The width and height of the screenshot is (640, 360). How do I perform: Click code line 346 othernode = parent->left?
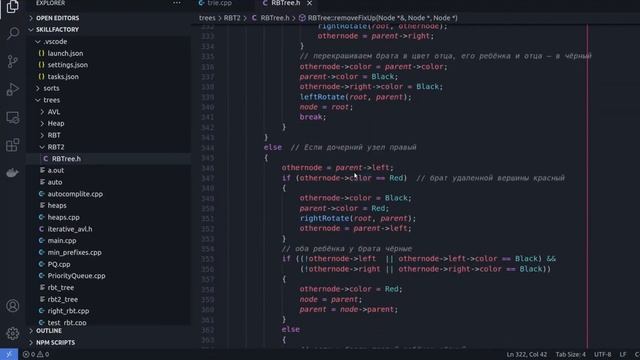click(x=337, y=168)
